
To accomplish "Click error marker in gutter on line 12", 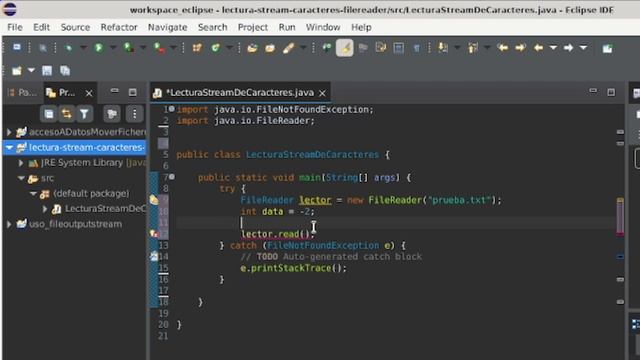I will click(x=154, y=234).
